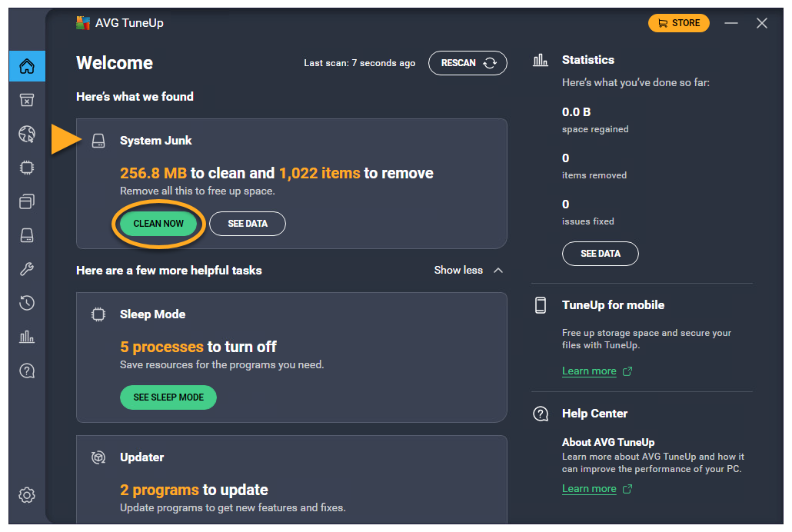This screenshot has height=532, width=792.
Task: Open the Sleep Mode chip sidebar icon
Action: point(27,168)
